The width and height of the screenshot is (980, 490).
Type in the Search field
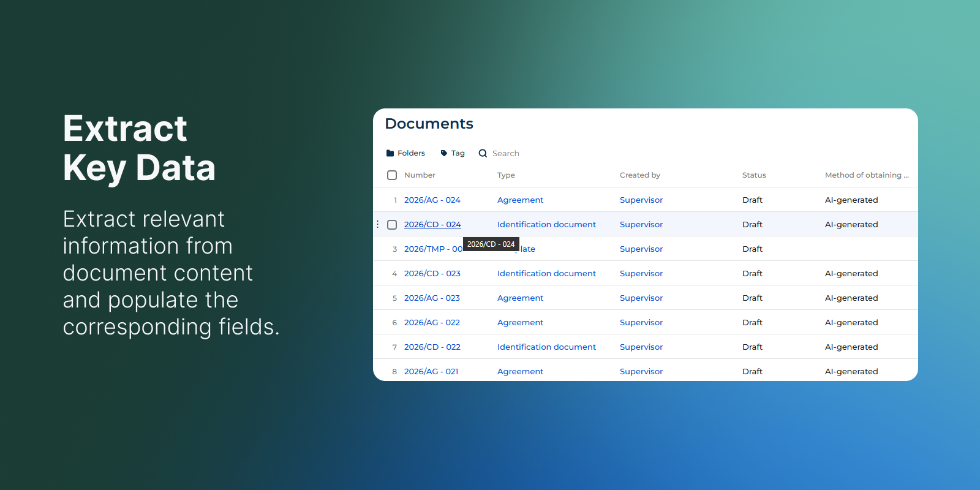tap(506, 154)
